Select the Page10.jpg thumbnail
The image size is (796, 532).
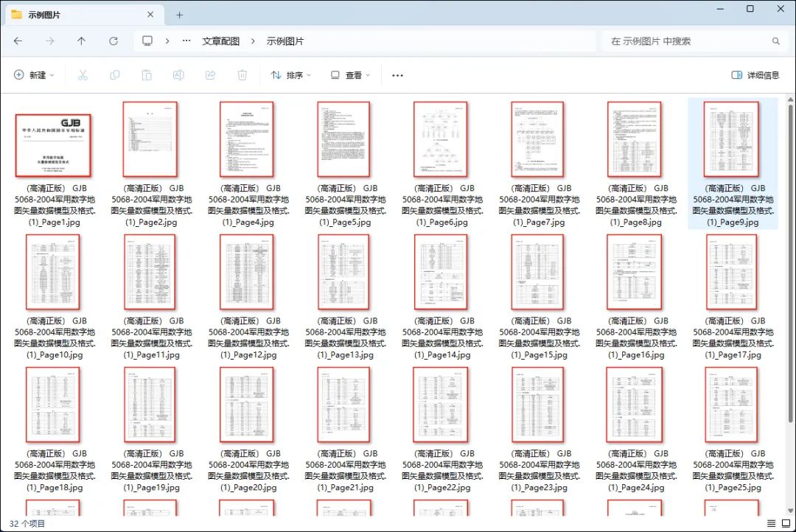point(53,272)
